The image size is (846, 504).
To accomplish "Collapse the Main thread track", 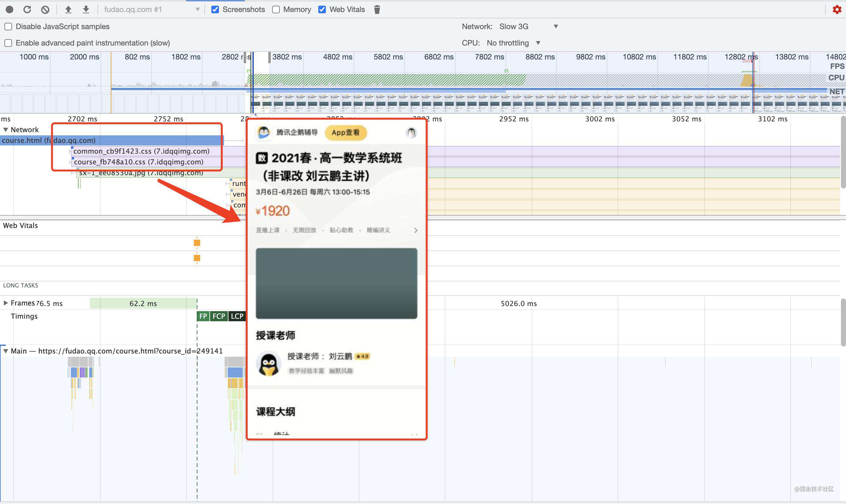I will [6, 351].
